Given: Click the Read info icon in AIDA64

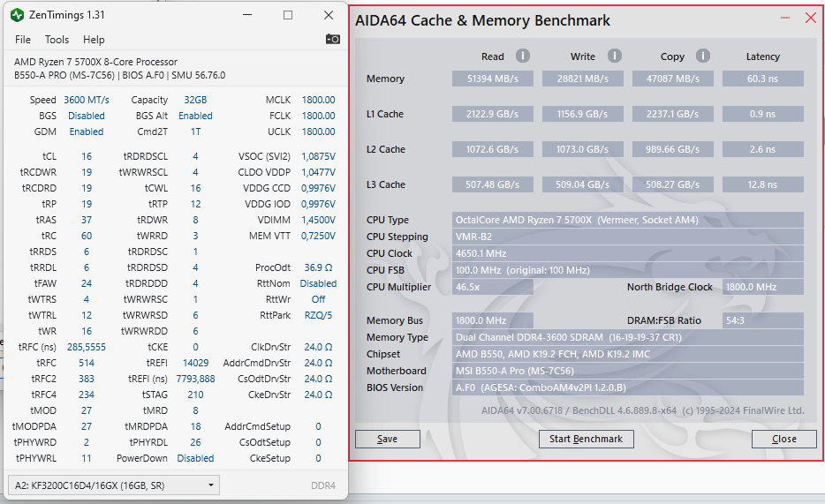Looking at the screenshot, I should (x=522, y=56).
